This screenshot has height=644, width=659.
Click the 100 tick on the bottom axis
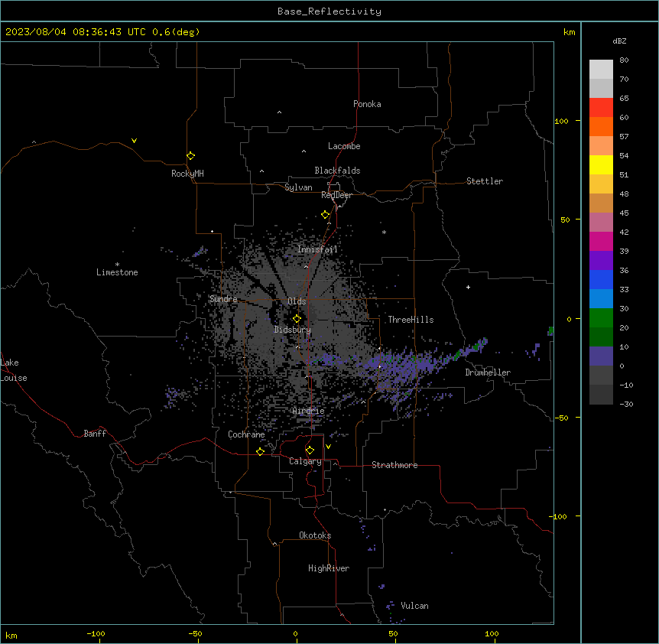[x=492, y=633]
